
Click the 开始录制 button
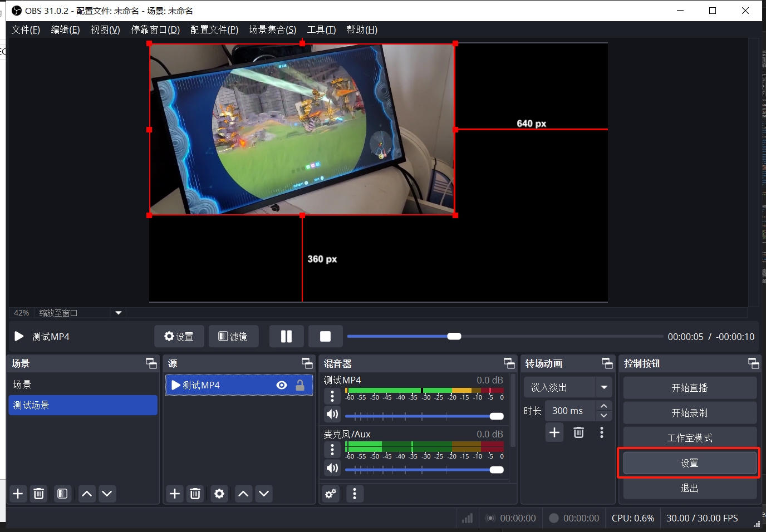pyautogui.click(x=689, y=413)
